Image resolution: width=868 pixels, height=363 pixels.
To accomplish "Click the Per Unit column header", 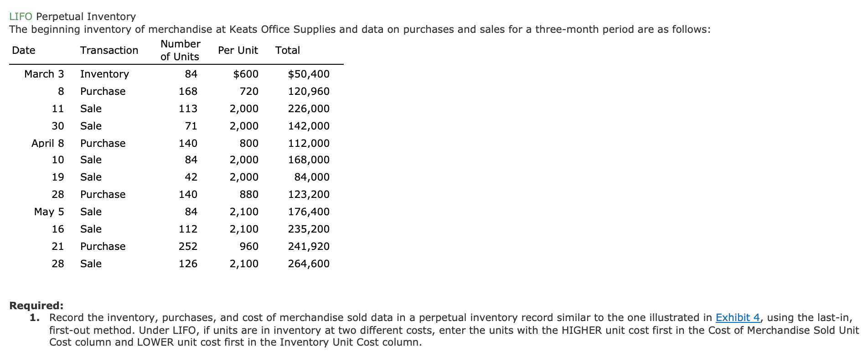I will (238, 50).
